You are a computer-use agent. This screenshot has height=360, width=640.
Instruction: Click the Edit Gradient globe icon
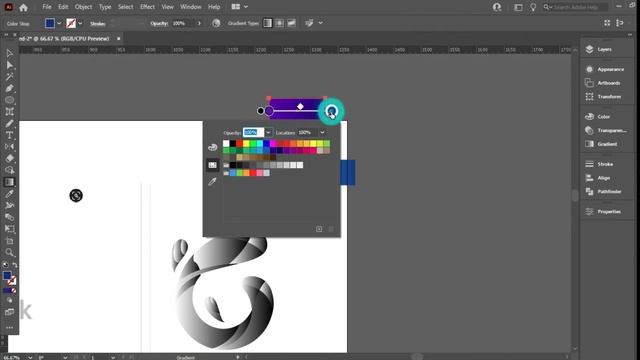(216, 23)
